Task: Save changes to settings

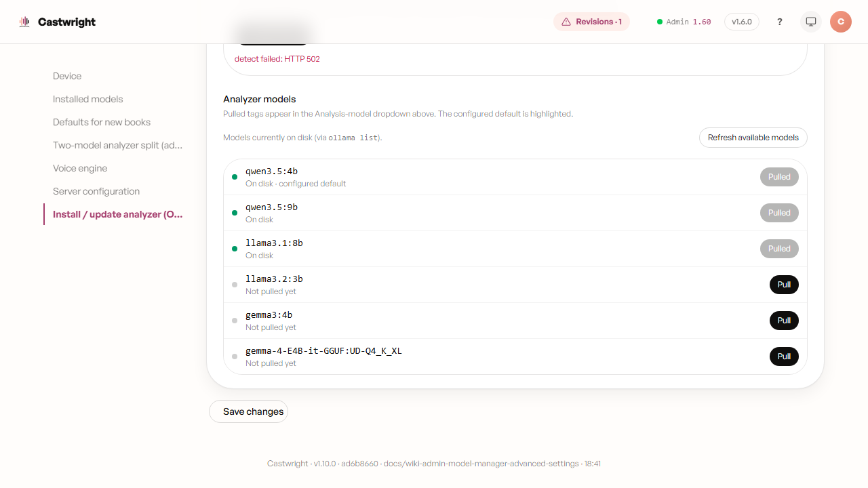Action: coord(248,411)
